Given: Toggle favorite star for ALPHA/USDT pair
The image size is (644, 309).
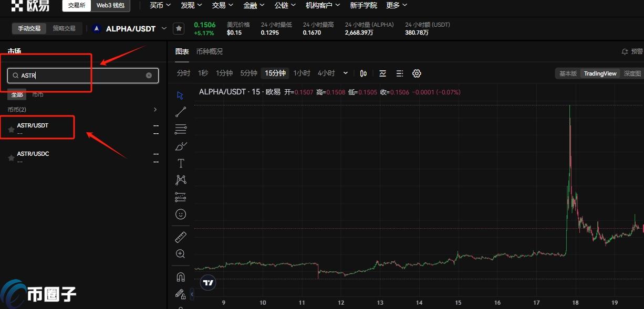Looking at the screenshot, I should click(x=179, y=28).
